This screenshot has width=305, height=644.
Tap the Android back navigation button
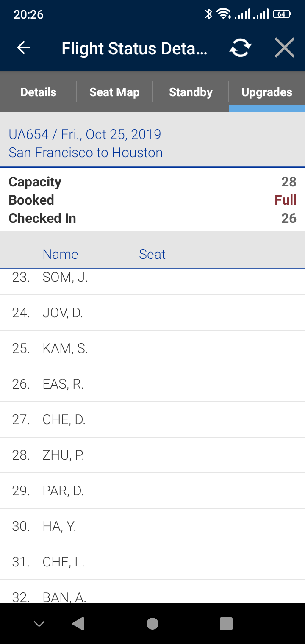[x=78, y=624]
